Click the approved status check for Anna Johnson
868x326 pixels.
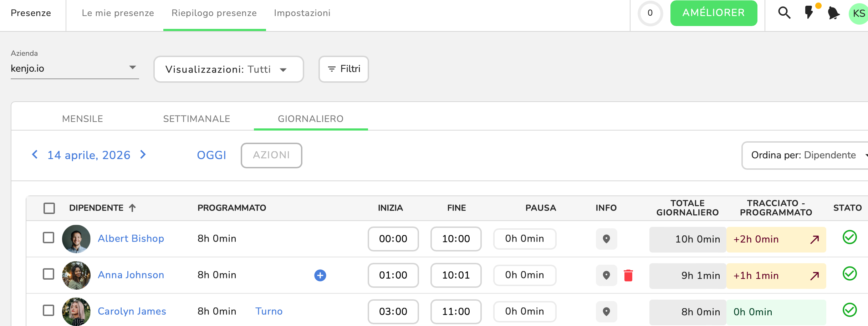pos(850,274)
